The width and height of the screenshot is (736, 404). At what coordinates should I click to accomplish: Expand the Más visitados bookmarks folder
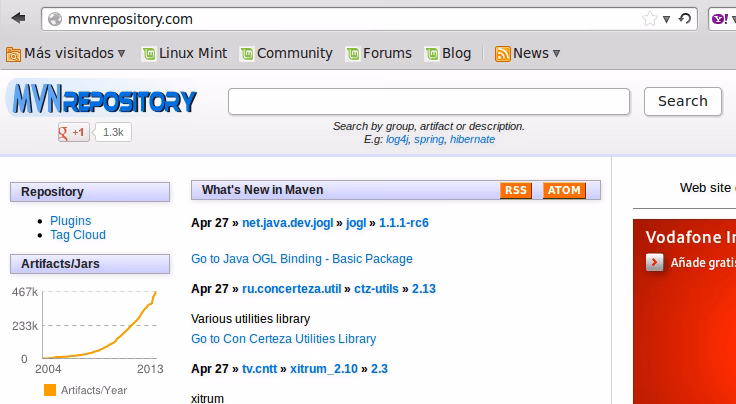pyautogui.click(x=66, y=53)
